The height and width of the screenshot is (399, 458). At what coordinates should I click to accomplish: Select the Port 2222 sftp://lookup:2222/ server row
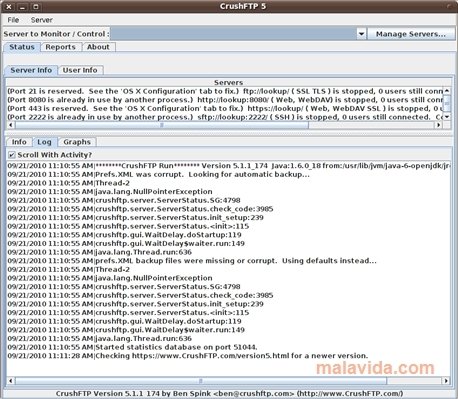pyautogui.click(x=225, y=117)
